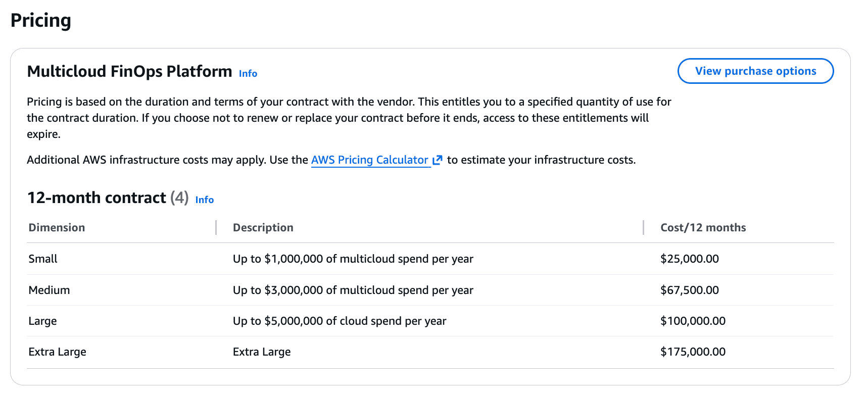Click the $25,000.00 cost value for Small
The image size is (868, 396).
[x=690, y=259]
